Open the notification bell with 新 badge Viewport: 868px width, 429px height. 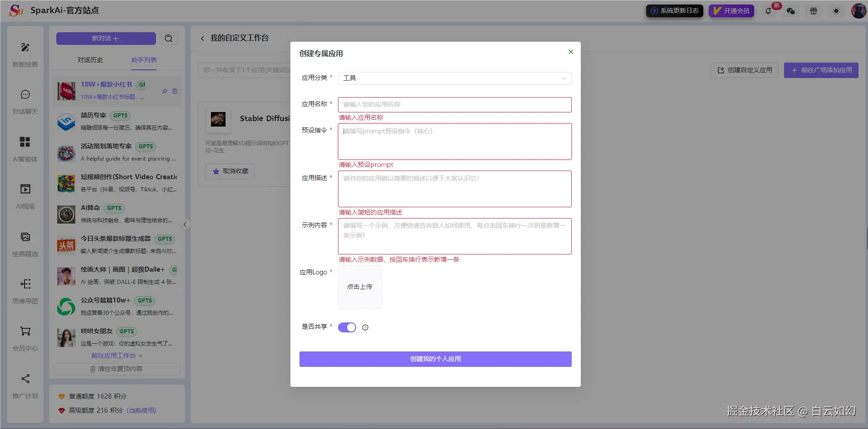click(769, 11)
